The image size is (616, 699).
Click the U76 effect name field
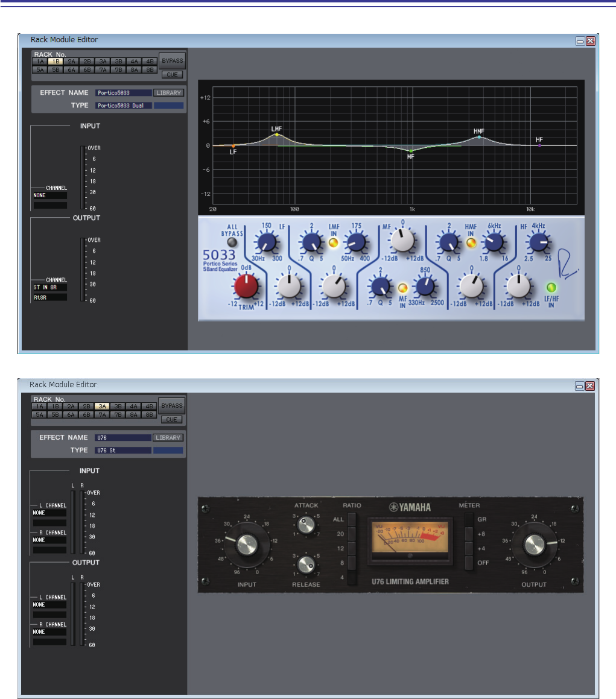coord(123,438)
